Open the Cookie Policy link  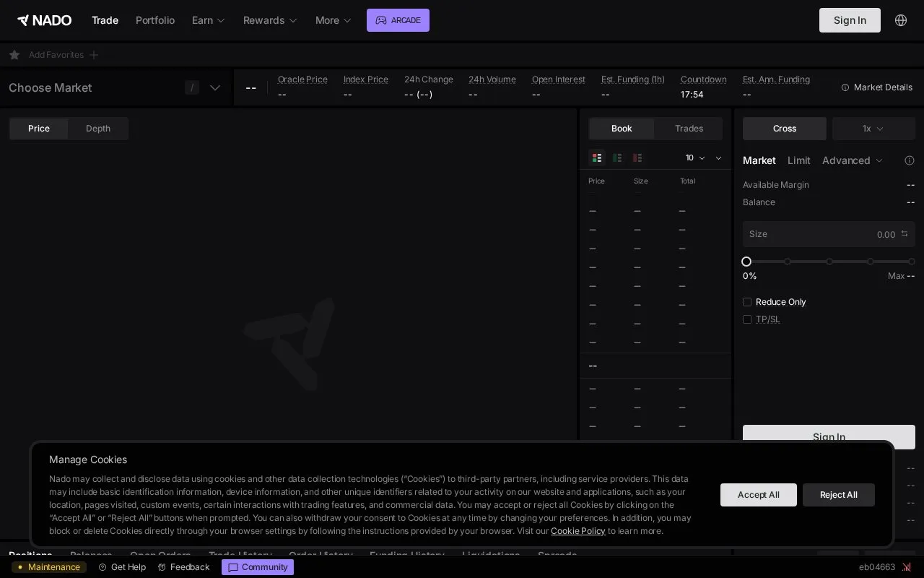click(x=578, y=531)
